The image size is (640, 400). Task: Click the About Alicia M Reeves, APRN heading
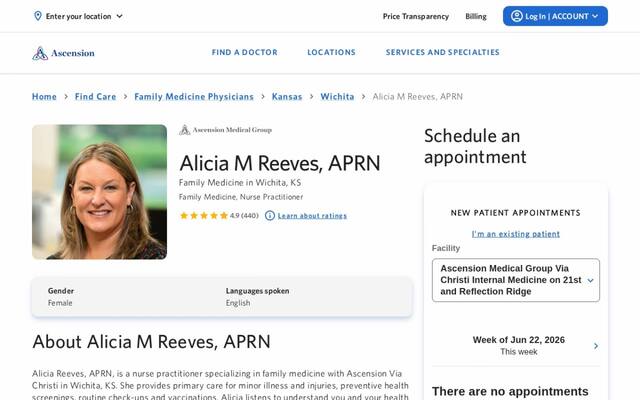coord(151,342)
